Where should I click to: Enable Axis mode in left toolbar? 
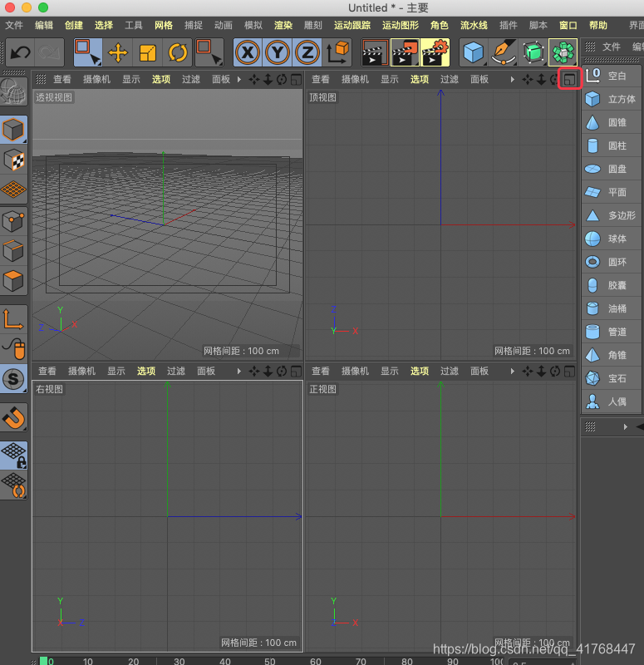[x=13, y=319]
